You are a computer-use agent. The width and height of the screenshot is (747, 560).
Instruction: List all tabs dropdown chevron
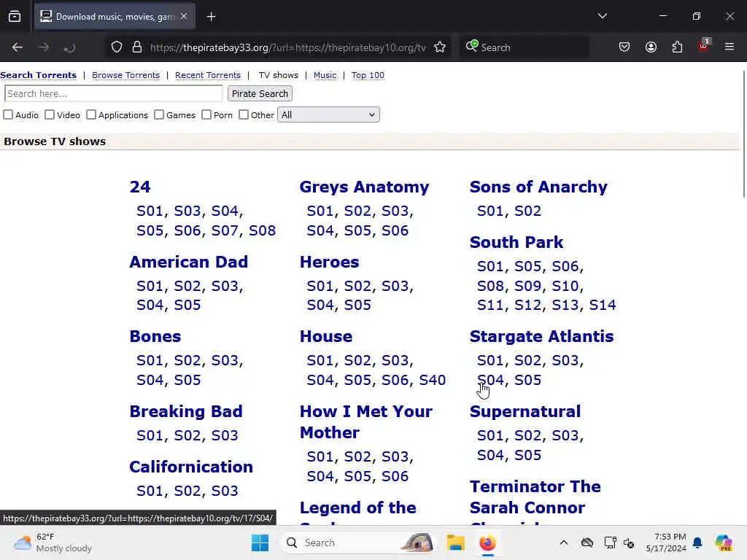[602, 16]
